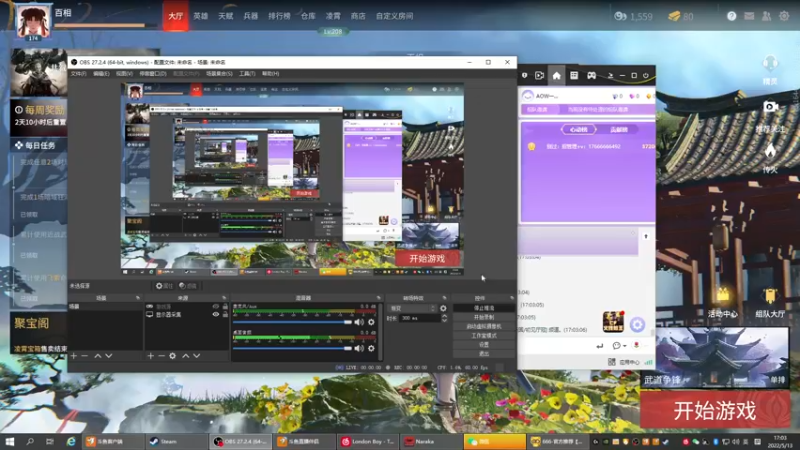Viewport: 800px width, 450px height.
Task: Adjust second mixer track volume slider
Action: 292,348
